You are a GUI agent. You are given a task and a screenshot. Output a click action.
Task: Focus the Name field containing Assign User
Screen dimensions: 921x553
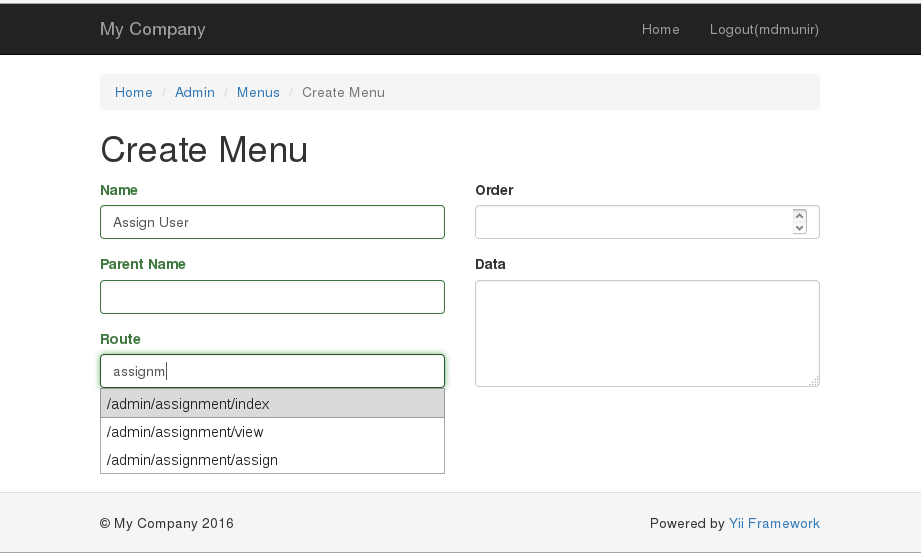(x=272, y=222)
